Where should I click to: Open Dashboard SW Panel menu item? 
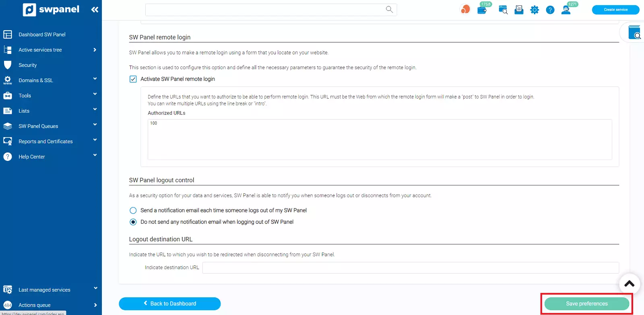pos(42,35)
